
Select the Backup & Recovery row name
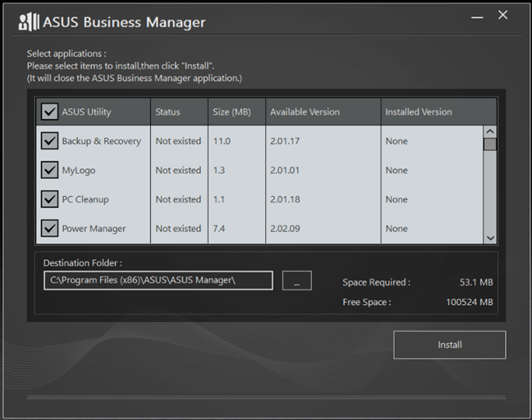pyautogui.click(x=101, y=141)
